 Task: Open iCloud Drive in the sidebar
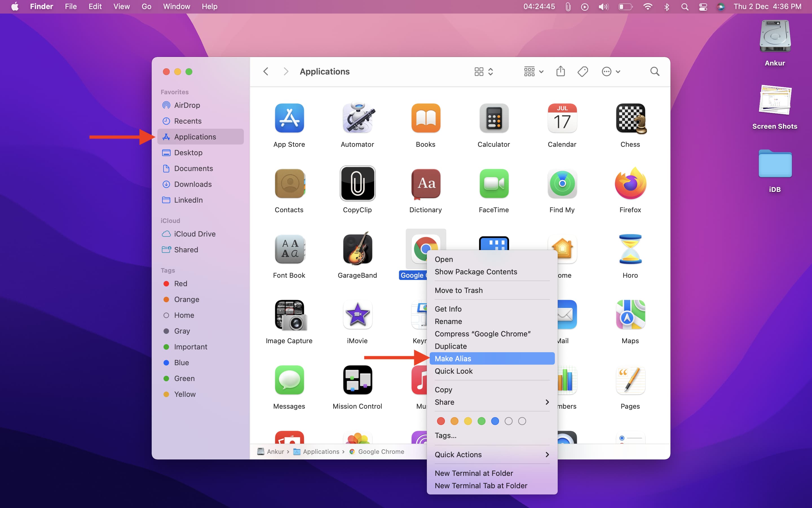pyautogui.click(x=201, y=234)
